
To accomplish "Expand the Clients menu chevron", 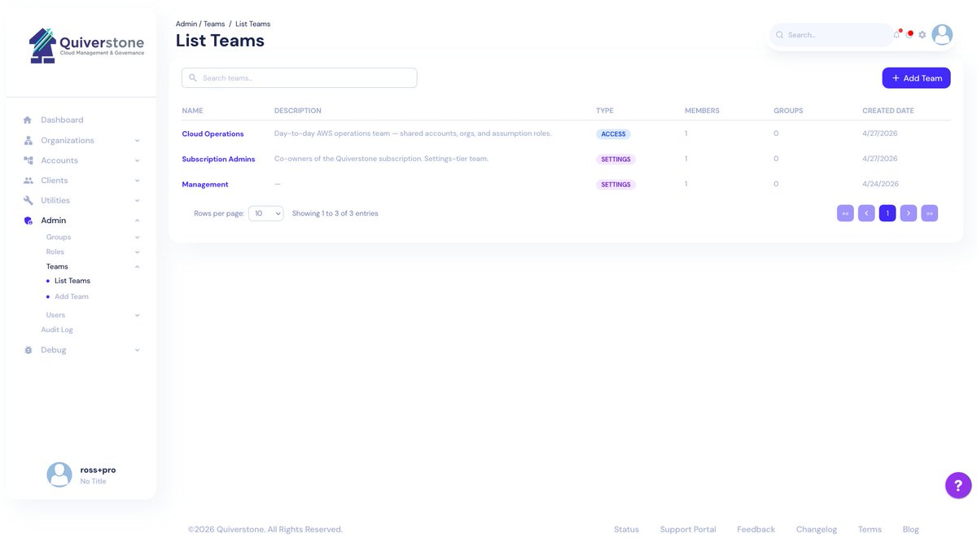I will [x=137, y=181].
